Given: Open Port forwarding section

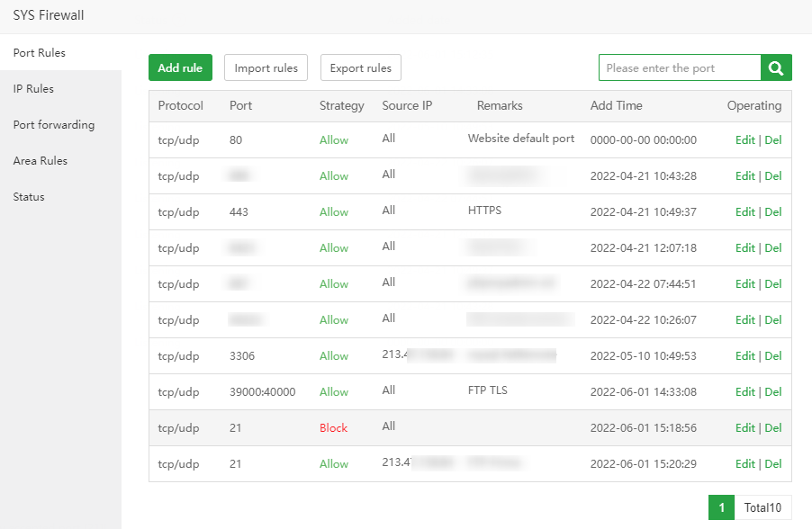Looking at the screenshot, I should (54, 125).
